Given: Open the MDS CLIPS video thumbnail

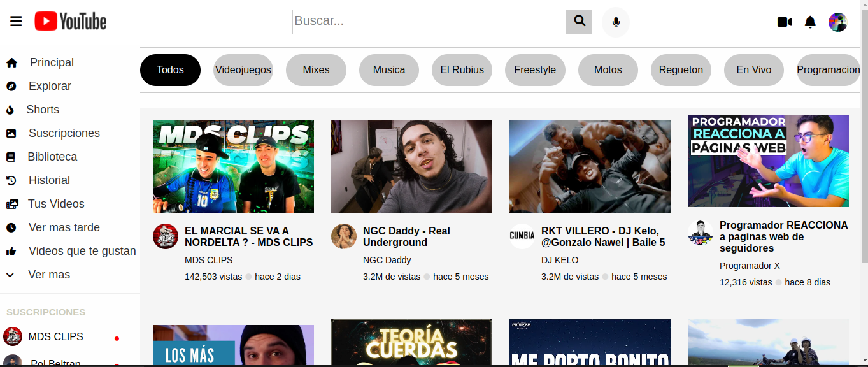Looking at the screenshot, I should pyautogui.click(x=233, y=166).
